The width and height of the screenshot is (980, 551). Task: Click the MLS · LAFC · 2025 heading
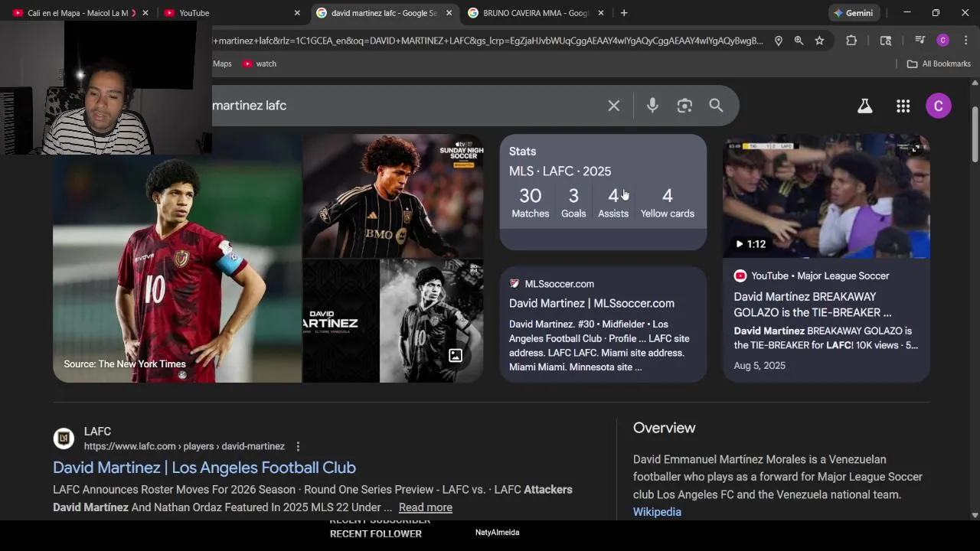coord(560,171)
